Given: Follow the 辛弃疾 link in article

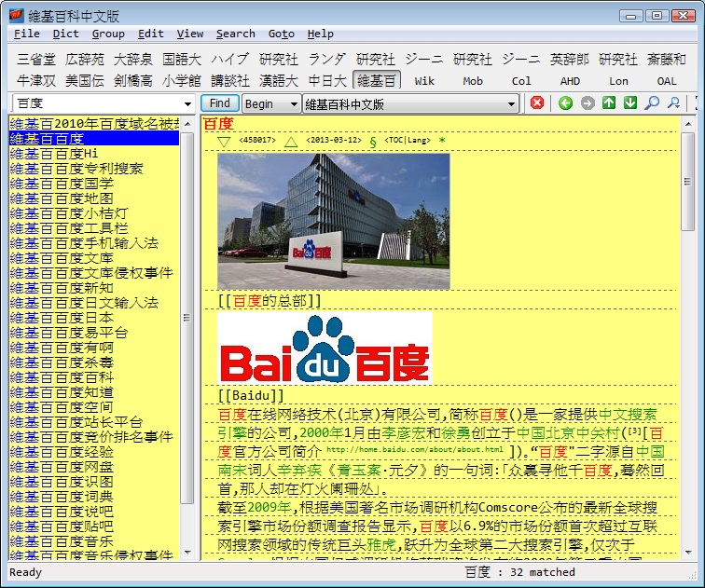Looking at the screenshot, I should coord(299,471).
